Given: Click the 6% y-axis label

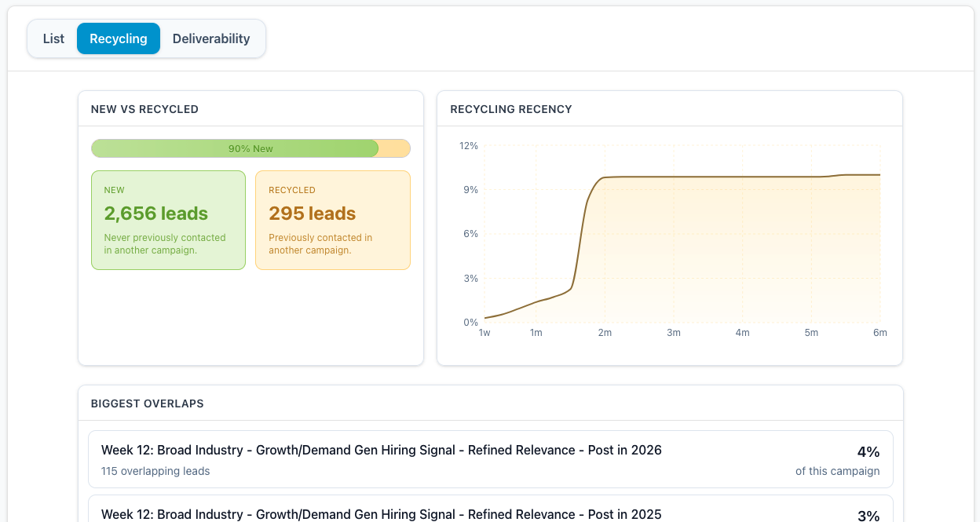Looking at the screenshot, I should coord(471,234).
